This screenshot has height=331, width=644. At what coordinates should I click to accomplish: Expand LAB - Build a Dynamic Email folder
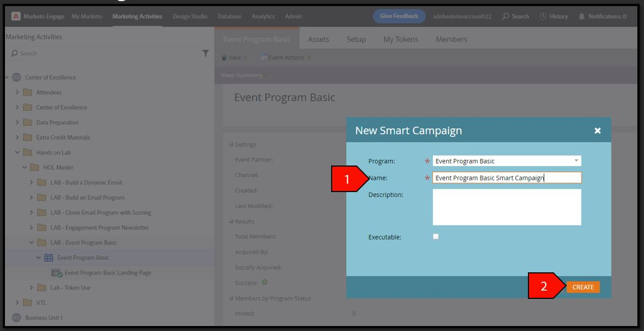tap(31, 183)
